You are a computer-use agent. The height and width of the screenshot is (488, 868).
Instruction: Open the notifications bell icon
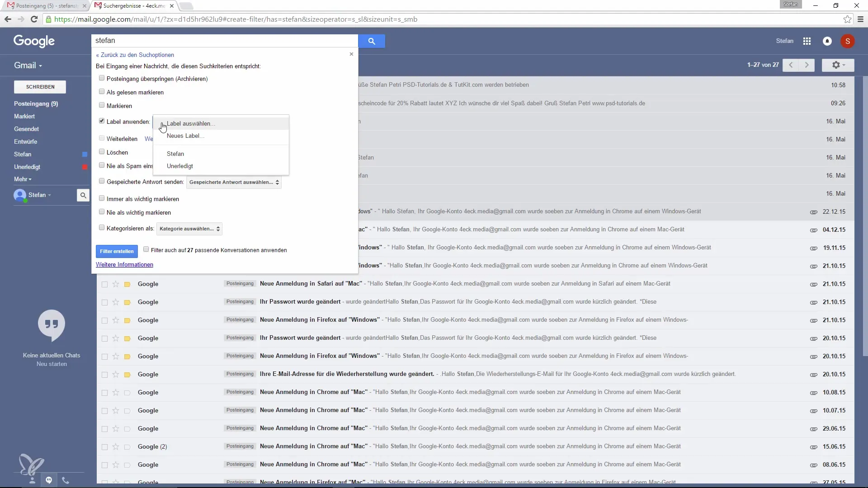(827, 41)
